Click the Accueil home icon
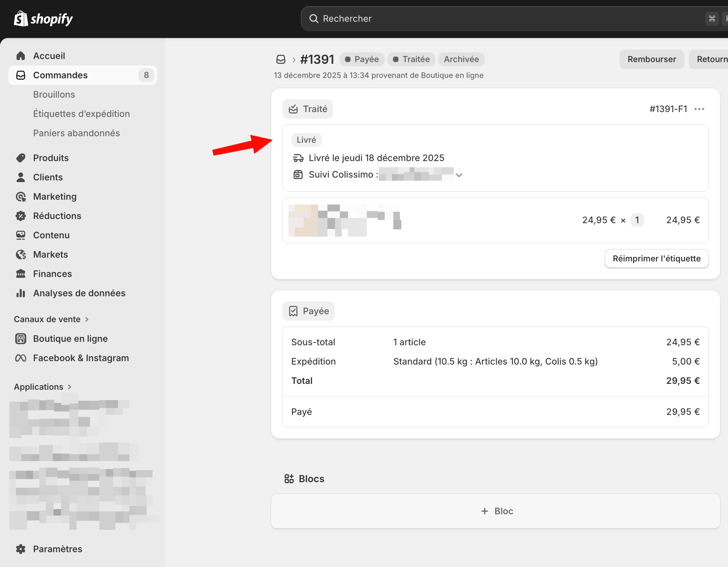Viewport: 728px width, 567px height. coord(21,56)
